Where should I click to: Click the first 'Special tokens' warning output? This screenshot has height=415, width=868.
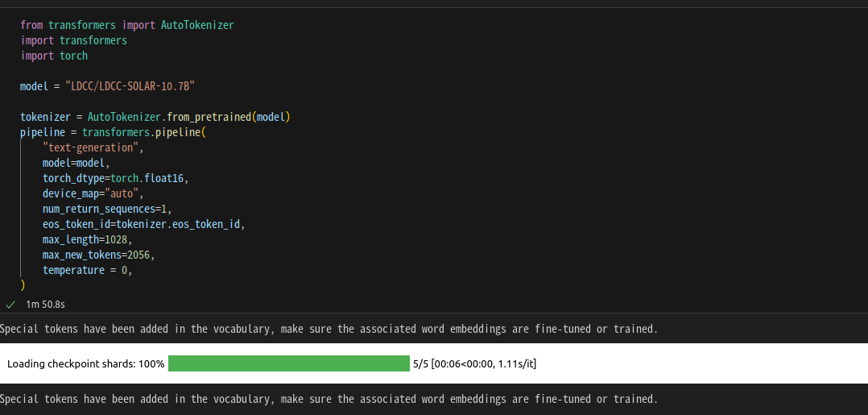pyautogui.click(x=329, y=329)
